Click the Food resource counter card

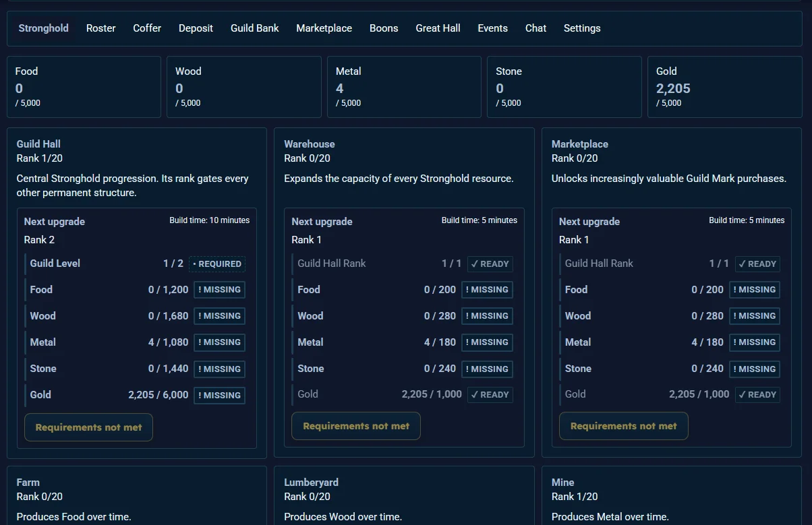click(84, 87)
